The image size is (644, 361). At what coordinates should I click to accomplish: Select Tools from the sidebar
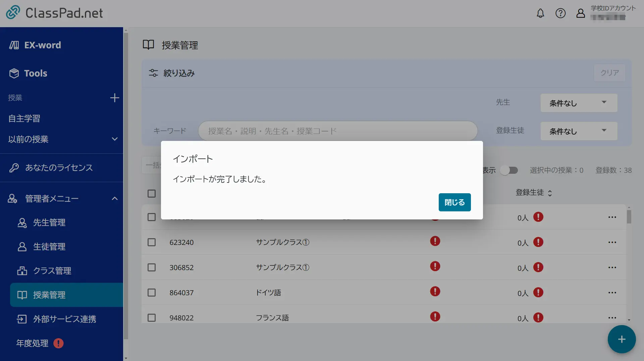[x=35, y=73]
